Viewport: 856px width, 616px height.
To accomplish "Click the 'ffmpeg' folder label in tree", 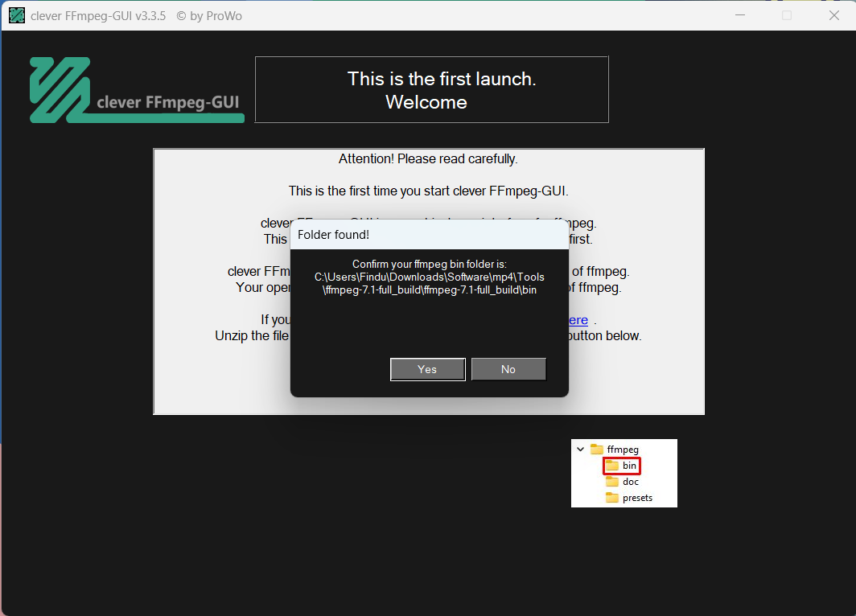I will pos(623,449).
